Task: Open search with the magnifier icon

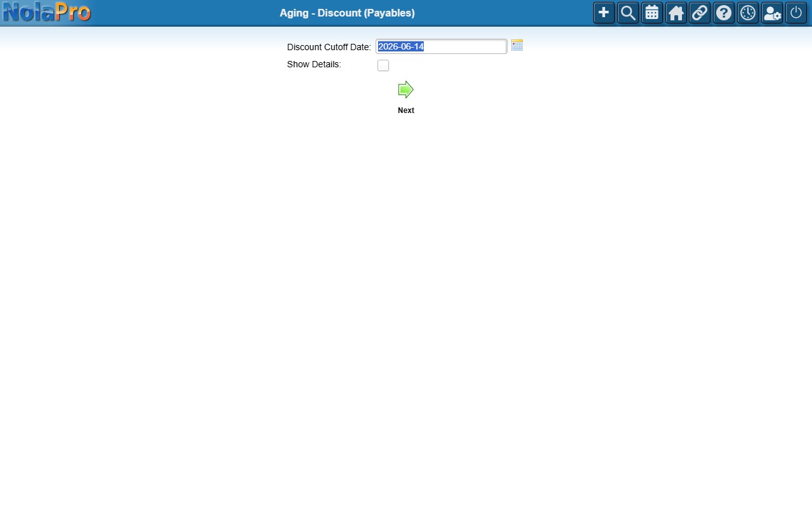Action: (628, 13)
